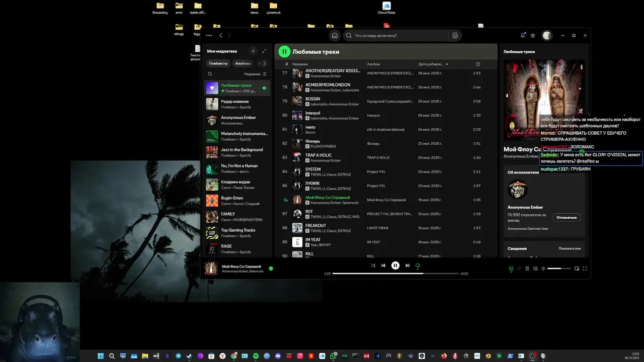Mute volume with speaker icon

543,268
